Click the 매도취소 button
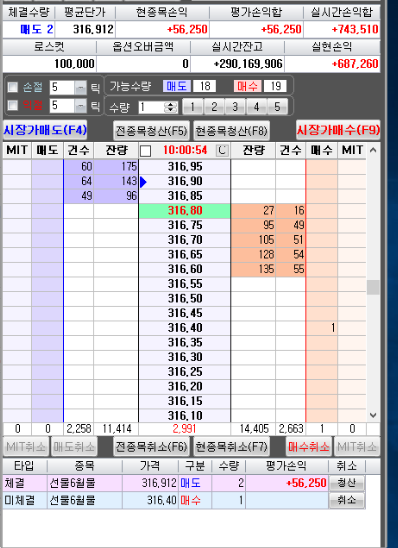The image size is (398, 548). (x=74, y=447)
